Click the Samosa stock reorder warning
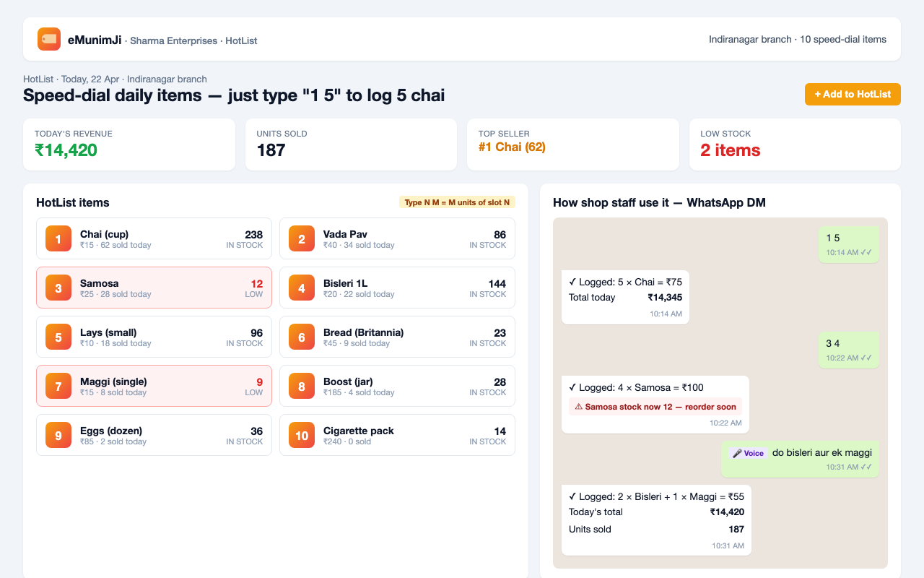 click(655, 407)
